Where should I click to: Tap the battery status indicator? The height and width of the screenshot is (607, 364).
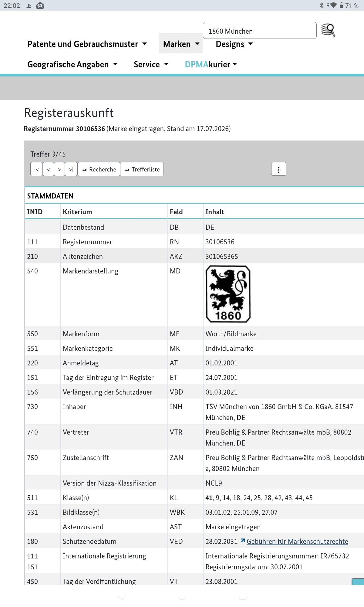pos(349,5)
